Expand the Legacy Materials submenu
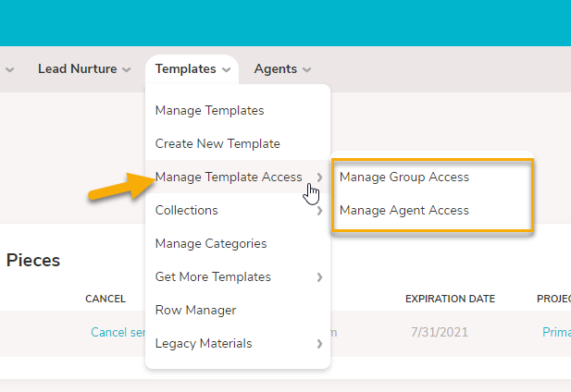Viewport: 571px width, 392px height. point(238,343)
